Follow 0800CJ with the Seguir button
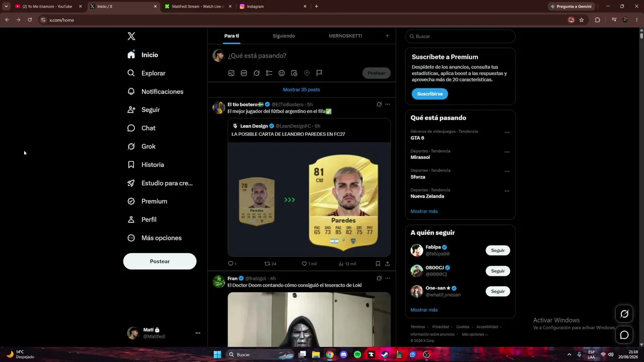644x362 pixels. [x=498, y=271]
